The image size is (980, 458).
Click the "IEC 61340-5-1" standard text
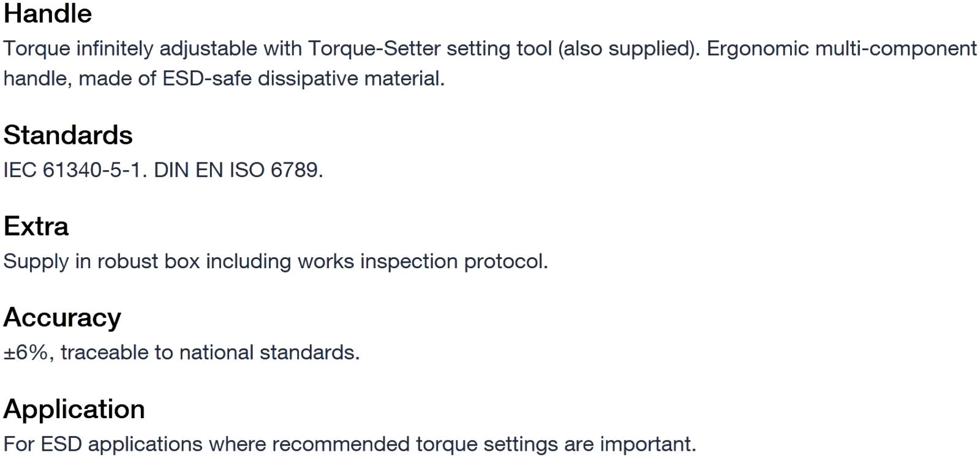75,170
